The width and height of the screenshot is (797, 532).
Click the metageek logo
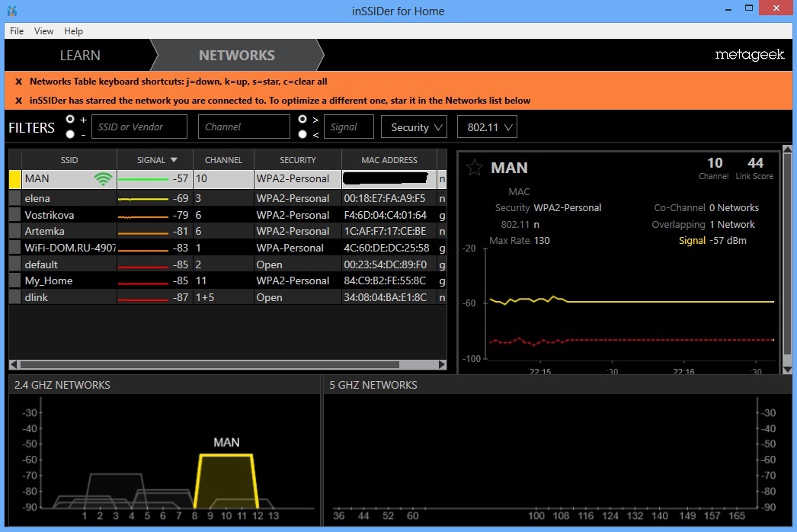[749, 55]
